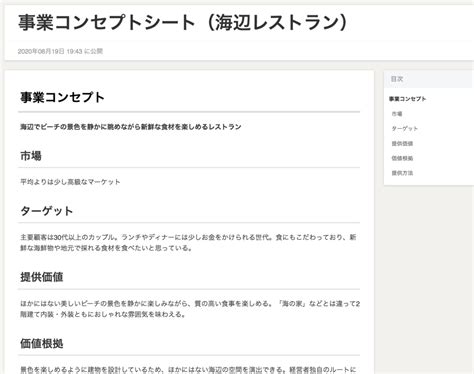Click the 市場 section heading in article
Screen dimensions: 474x374
coord(31,156)
